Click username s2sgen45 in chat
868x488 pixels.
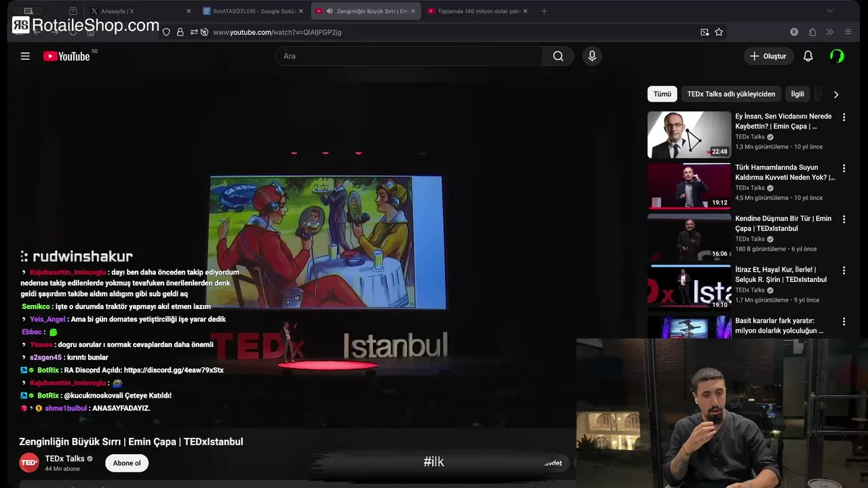[x=45, y=357]
